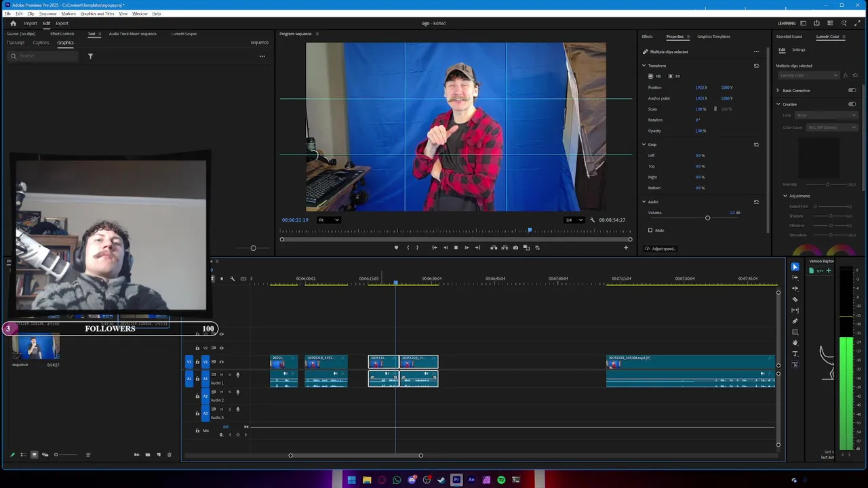Open timeline display settings wrench
The height and width of the screenshot is (488, 868).
tap(232, 279)
